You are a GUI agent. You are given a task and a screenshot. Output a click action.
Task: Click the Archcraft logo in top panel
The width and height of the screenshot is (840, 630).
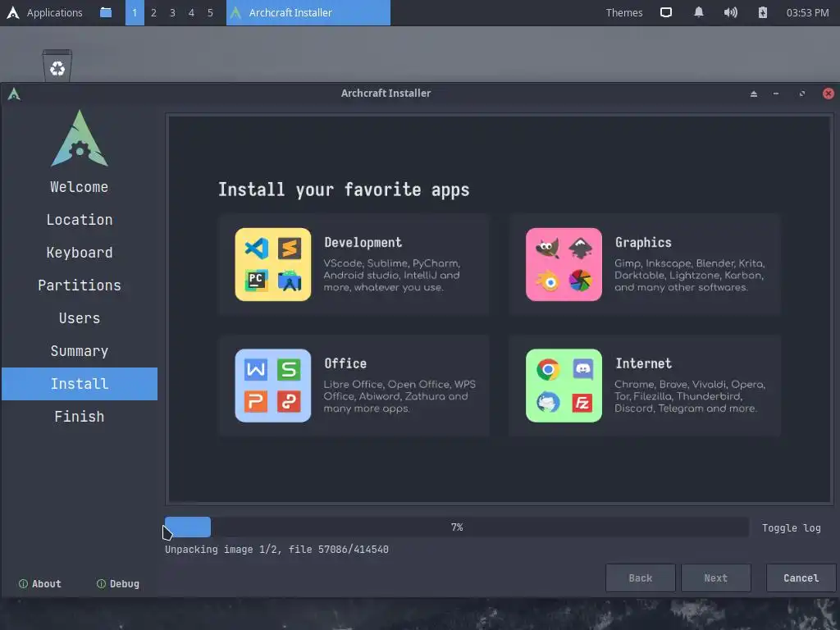[13, 12]
